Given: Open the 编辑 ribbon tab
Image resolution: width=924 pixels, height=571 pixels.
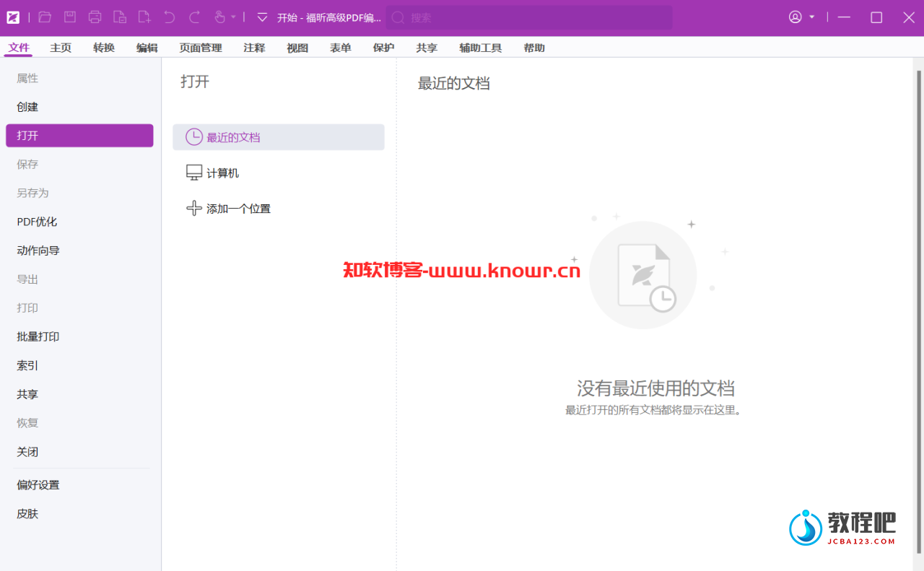Looking at the screenshot, I should point(147,48).
